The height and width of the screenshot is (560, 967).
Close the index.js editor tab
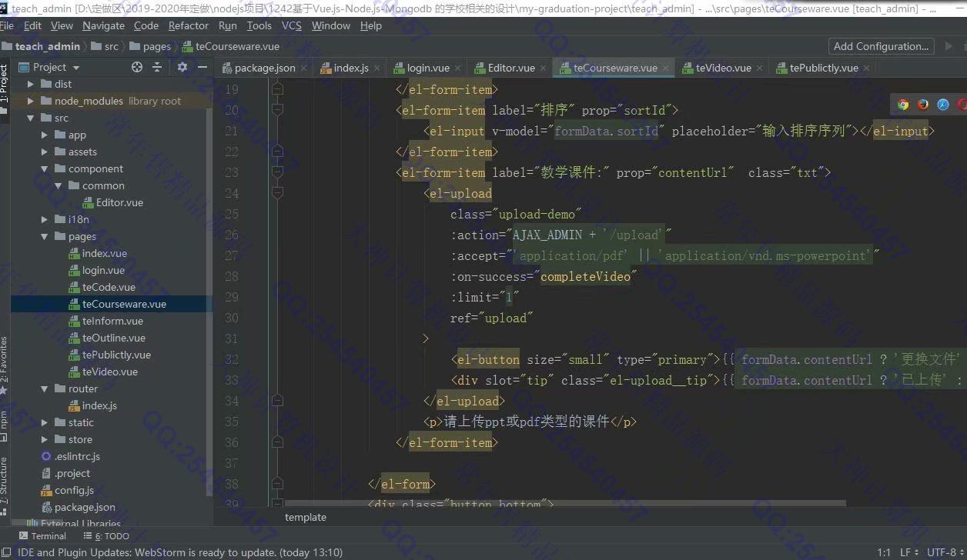(x=376, y=68)
